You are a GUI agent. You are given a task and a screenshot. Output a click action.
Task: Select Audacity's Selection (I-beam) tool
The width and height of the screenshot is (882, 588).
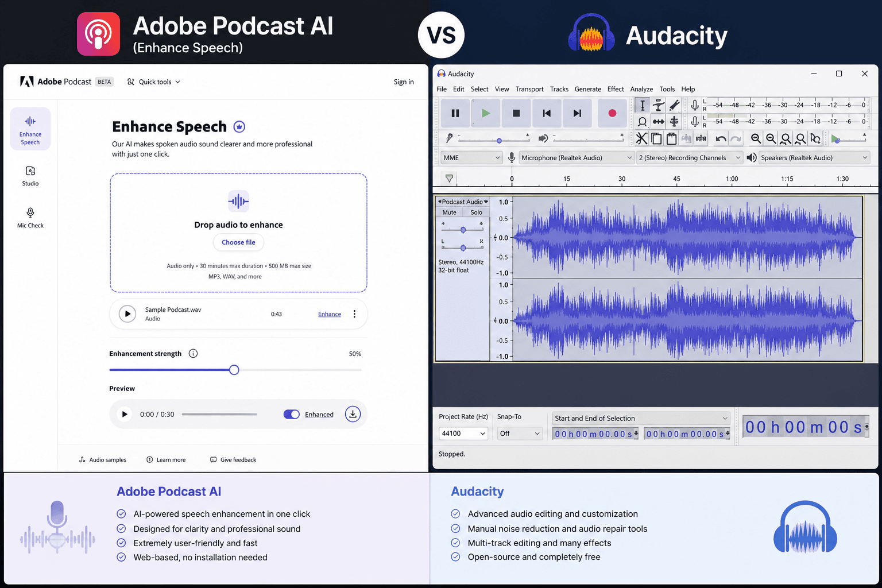point(643,105)
